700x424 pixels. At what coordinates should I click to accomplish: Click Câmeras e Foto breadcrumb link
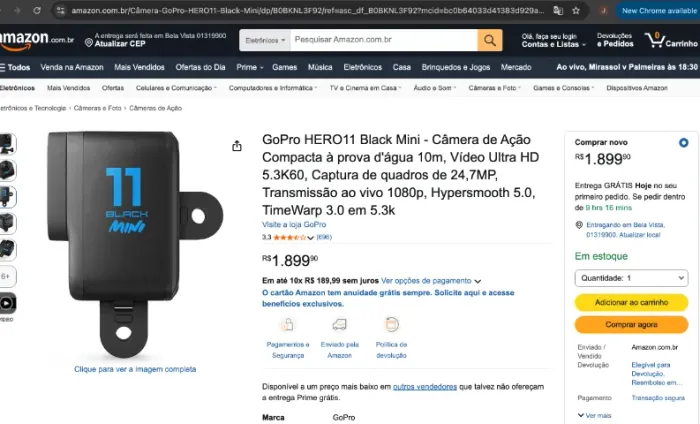pos(97,108)
